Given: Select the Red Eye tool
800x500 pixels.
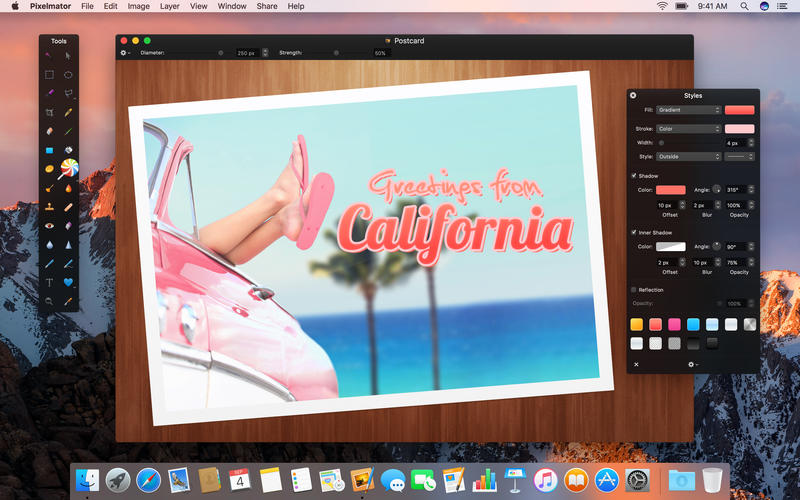Looking at the screenshot, I should 49,225.
